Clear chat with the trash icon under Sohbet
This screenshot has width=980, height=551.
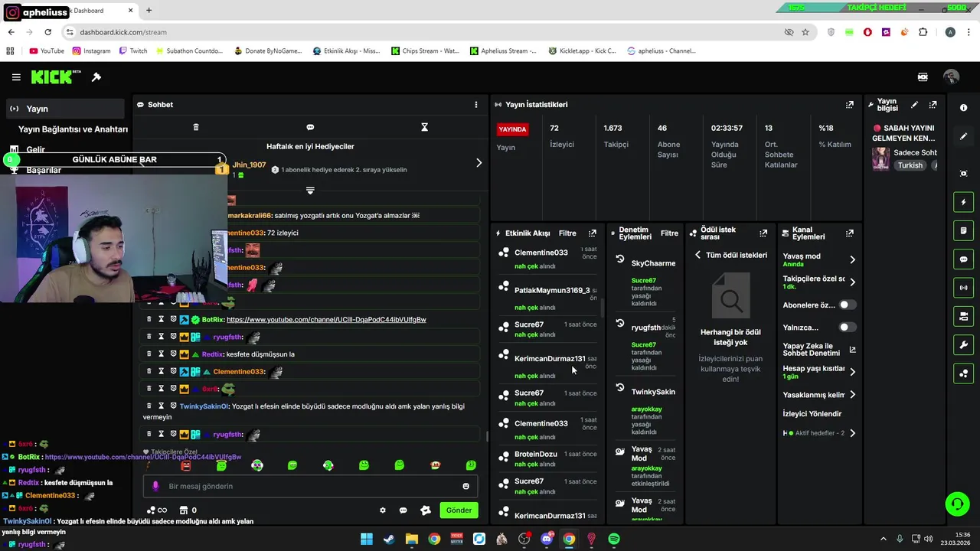point(196,127)
